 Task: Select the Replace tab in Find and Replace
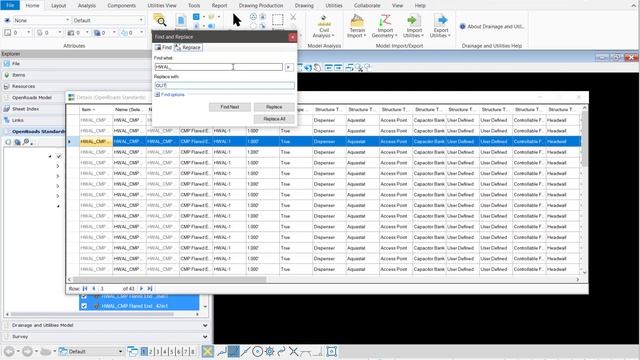coord(188,48)
